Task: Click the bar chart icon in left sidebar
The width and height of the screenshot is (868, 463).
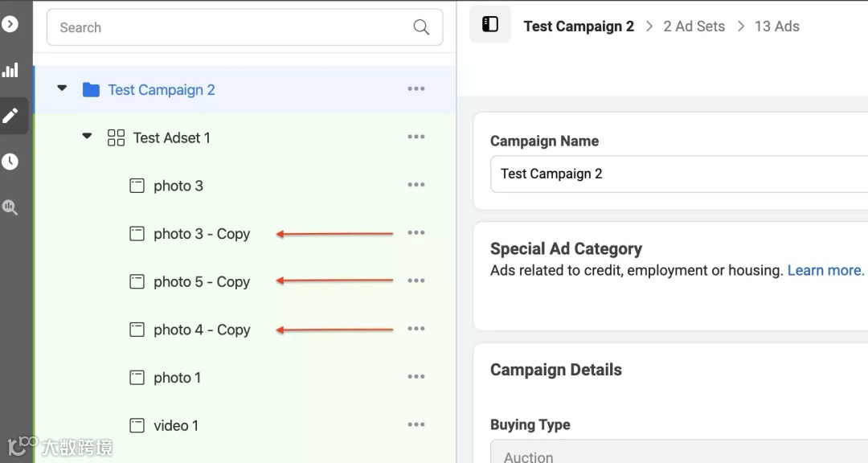Action: click(x=10, y=70)
